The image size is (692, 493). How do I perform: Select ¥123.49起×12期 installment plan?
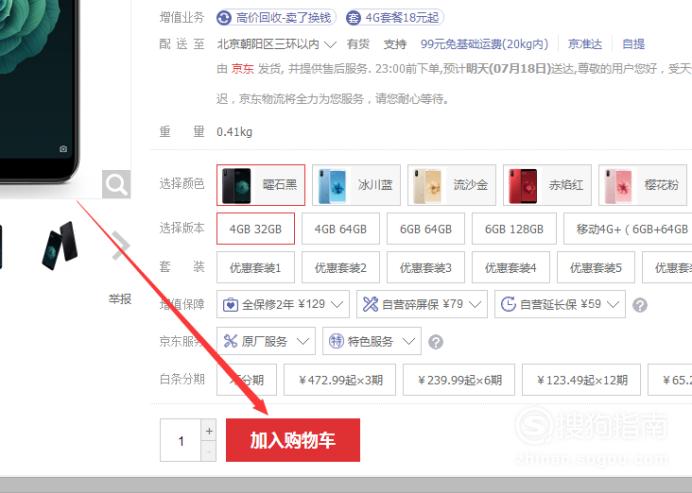click(581, 380)
